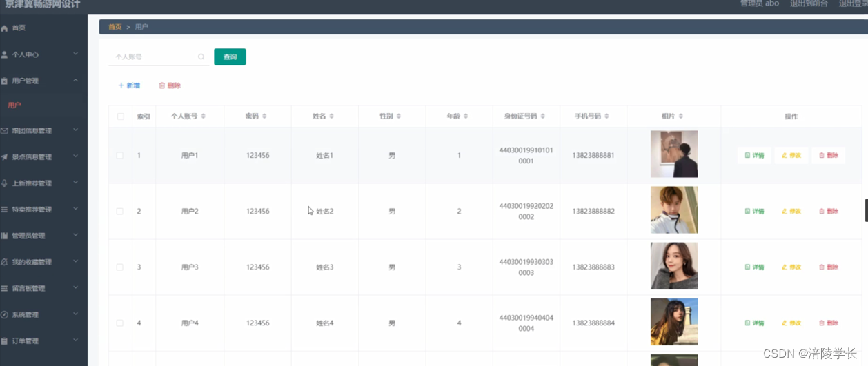Tick the checkbox for row 用户3

[120, 267]
